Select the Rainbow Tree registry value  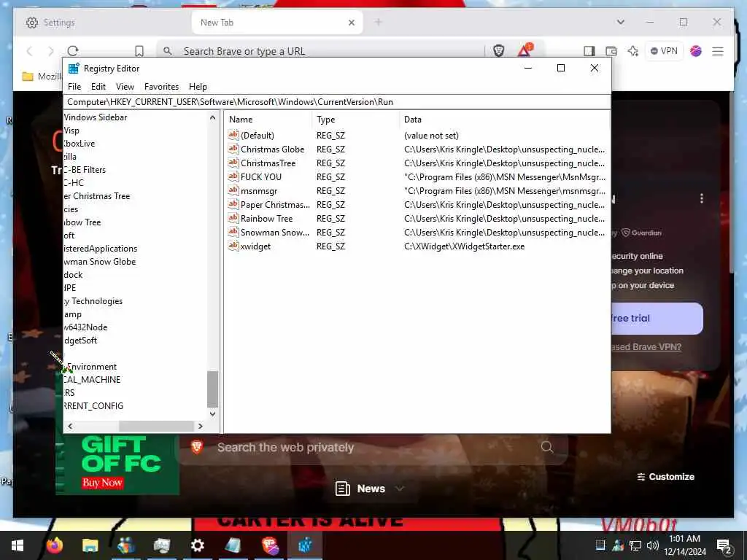266,219
